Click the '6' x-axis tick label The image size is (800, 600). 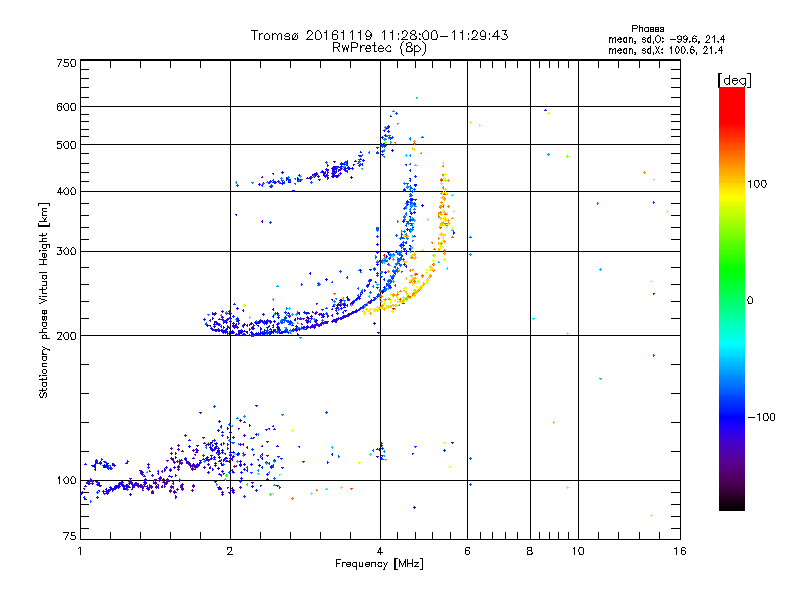pos(467,551)
